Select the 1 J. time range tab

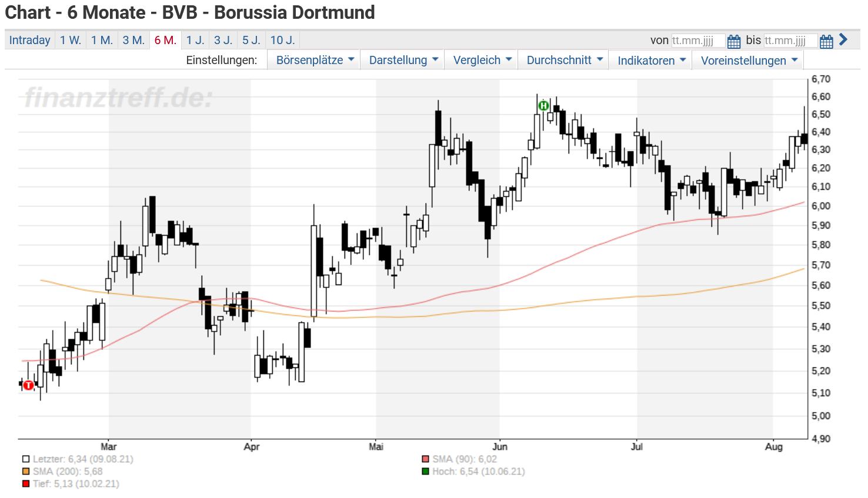click(x=195, y=40)
